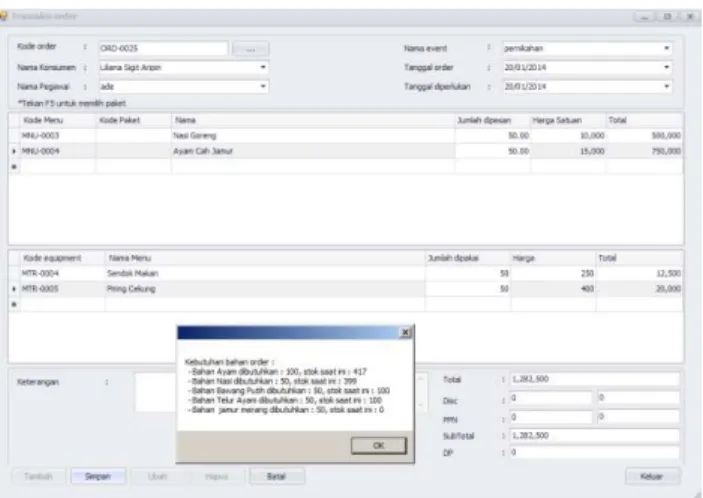The height and width of the screenshot is (498, 703).
Task: Click OK in the Kebutuhan bahan dialog
Action: click(378, 445)
